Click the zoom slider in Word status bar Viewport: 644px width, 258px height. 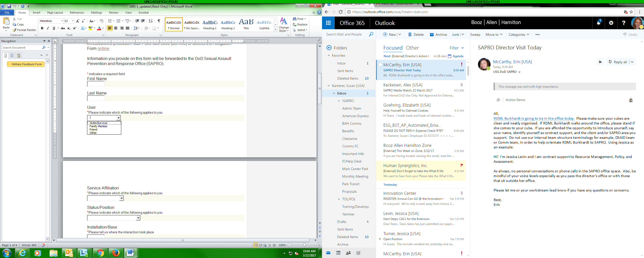click(x=304, y=245)
